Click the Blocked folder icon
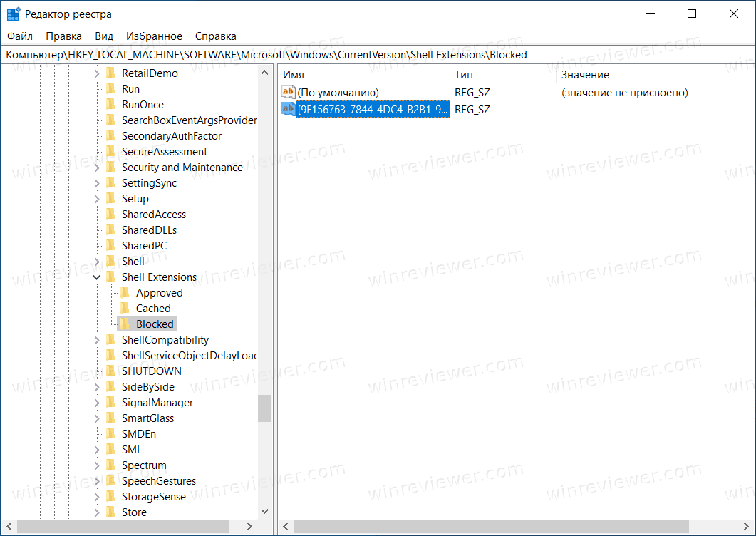The height and width of the screenshot is (536, 756). coord(125,324)
